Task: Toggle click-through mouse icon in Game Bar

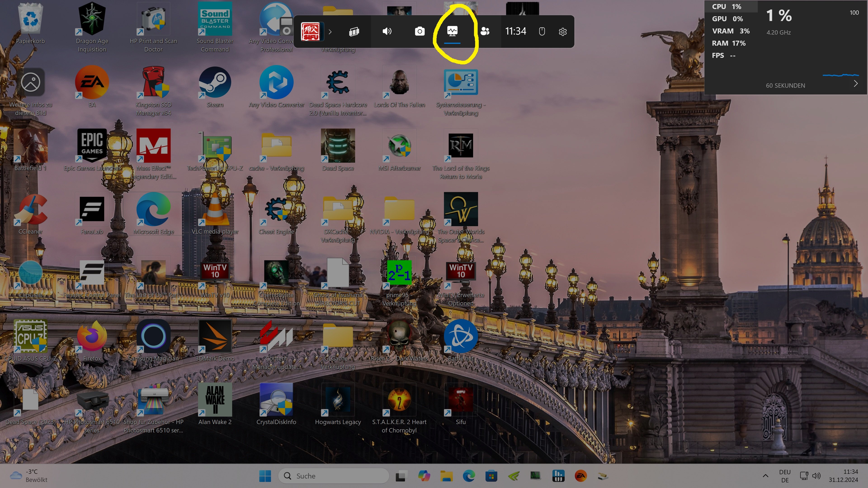Action: pos(542,32)
